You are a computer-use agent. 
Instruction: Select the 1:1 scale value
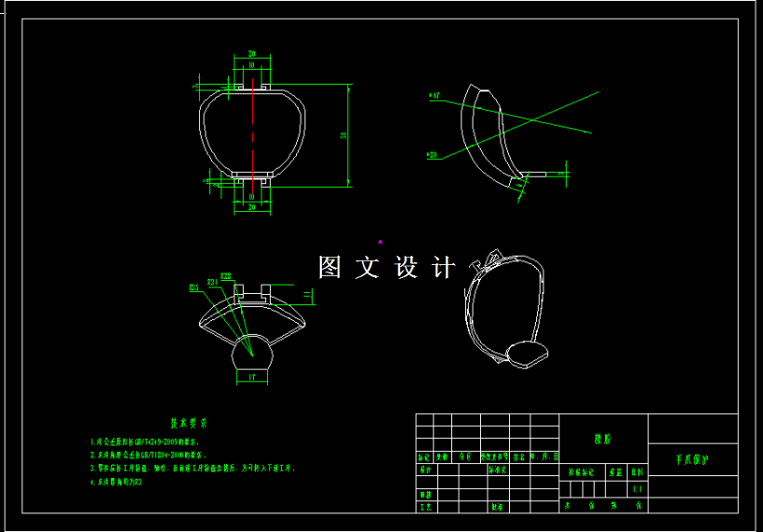pos(637,490)
